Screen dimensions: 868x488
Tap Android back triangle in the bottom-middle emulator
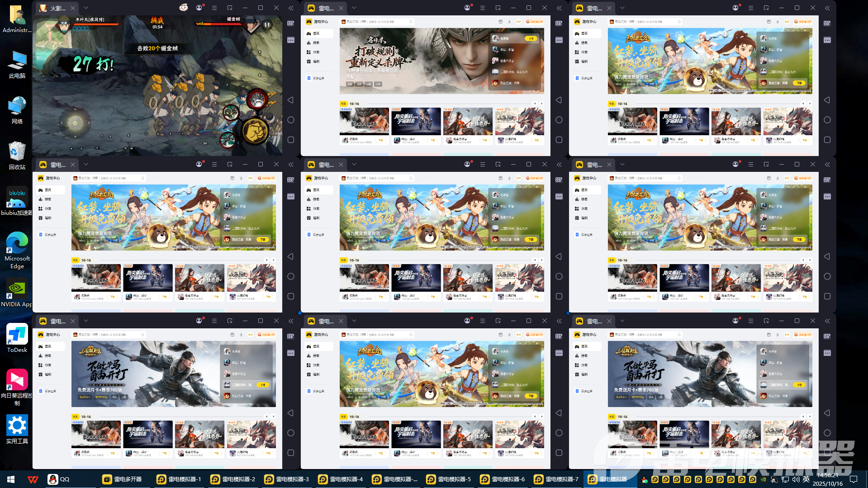559,413
